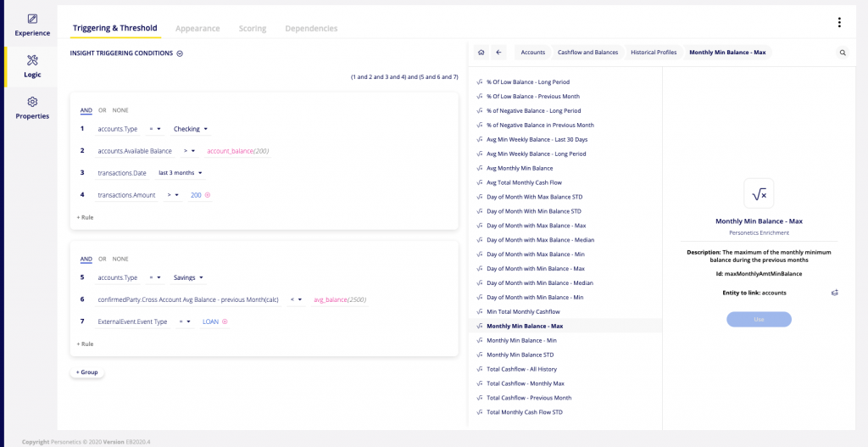Open the last 3 months date dropdown
This screenshot has width=868, height=447.
click(181, 173)
